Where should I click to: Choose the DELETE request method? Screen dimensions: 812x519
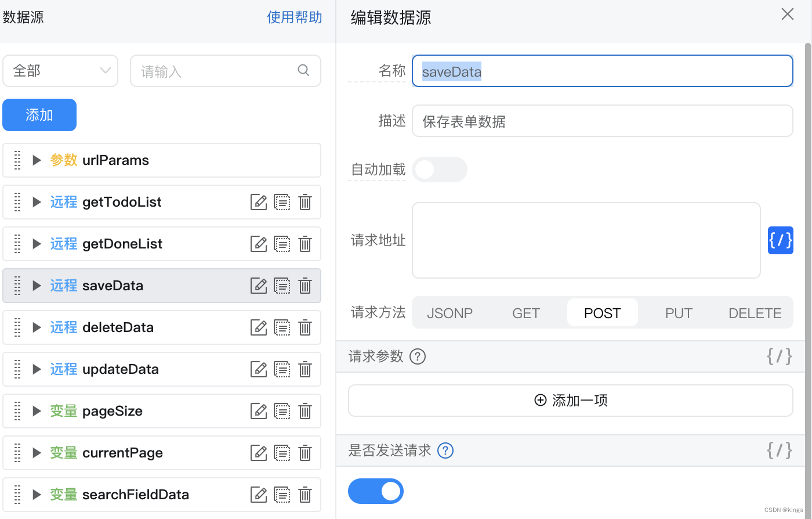tap(755, 313)
